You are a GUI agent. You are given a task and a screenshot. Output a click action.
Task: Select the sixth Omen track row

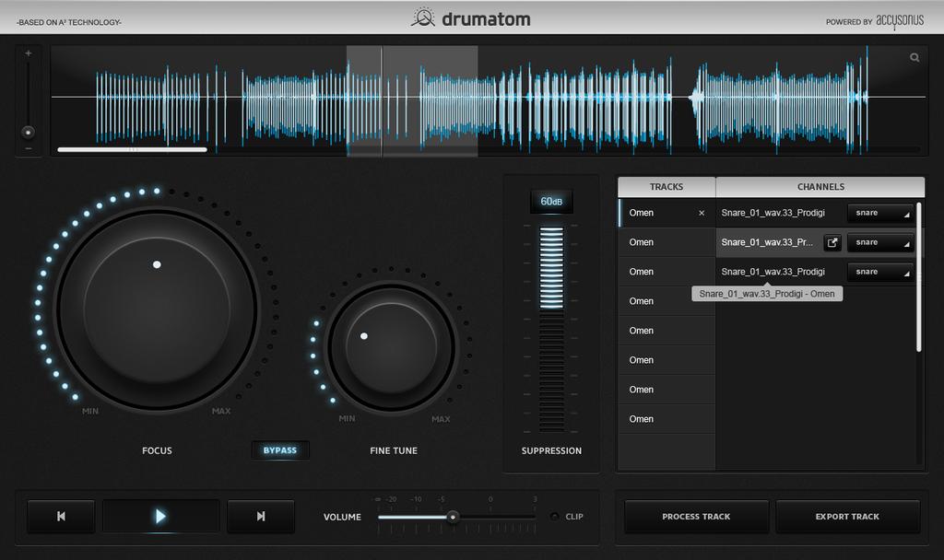[x=667, y=360]
